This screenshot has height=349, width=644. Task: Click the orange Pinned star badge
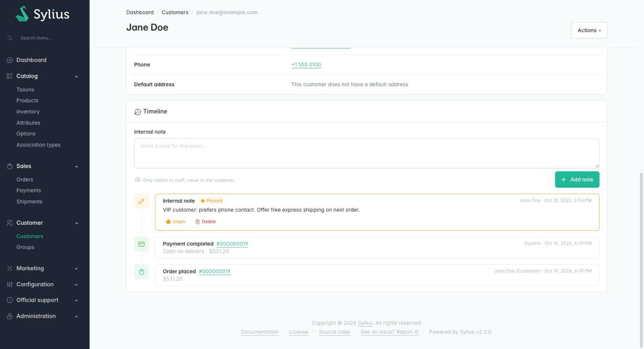[212, 201]
